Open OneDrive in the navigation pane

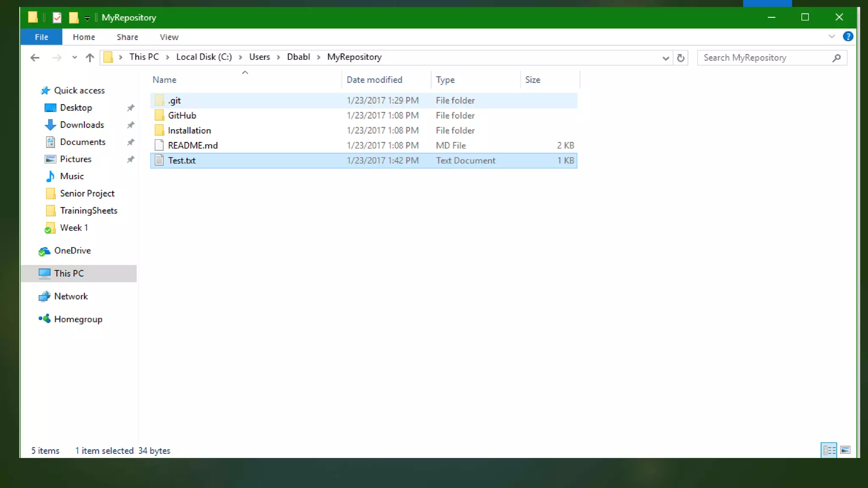[x=72, y=251]
